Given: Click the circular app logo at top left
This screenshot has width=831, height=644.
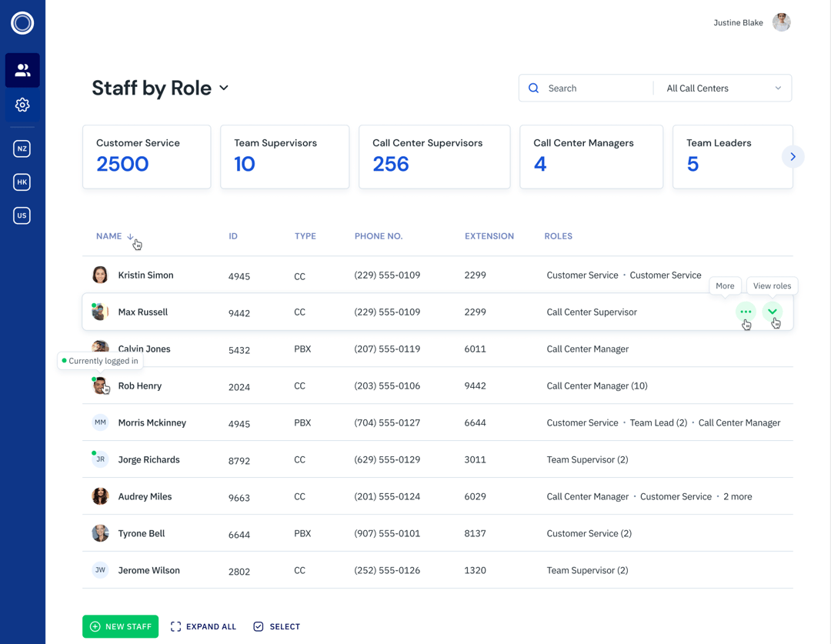Looking at the screenshot, I should [x=22, y=23].
